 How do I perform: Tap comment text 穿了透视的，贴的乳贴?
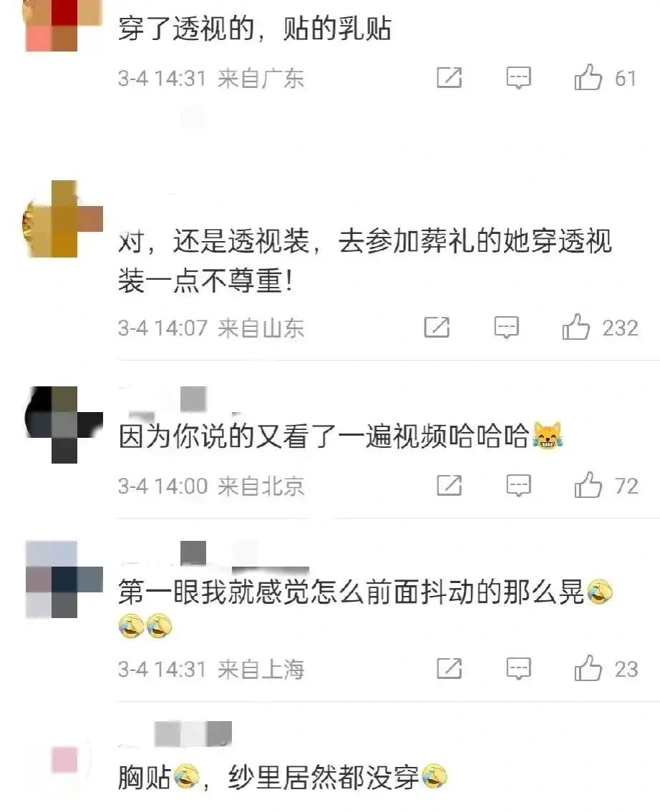254,28
